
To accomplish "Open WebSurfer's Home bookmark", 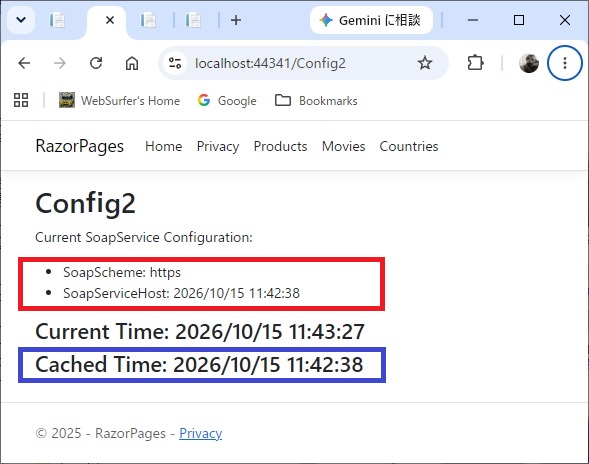I will pyautogui.click(x=119, y=101).
